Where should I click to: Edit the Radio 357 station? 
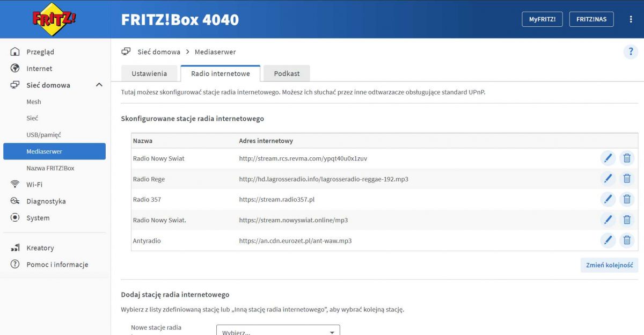coord(608,199)
